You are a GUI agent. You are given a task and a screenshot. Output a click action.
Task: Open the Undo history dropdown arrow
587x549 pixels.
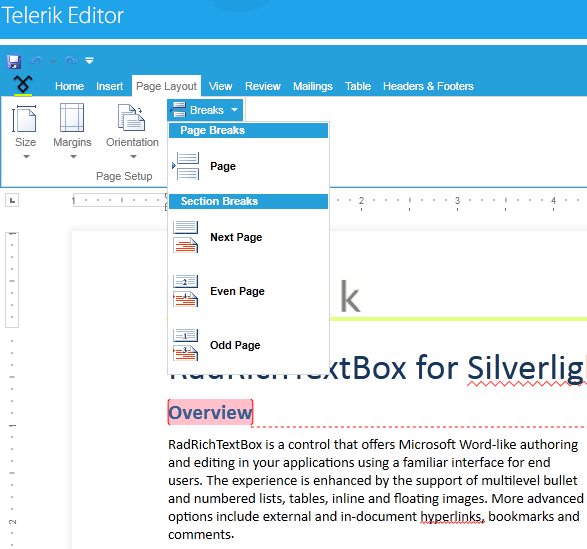click(x=54, y=61)
